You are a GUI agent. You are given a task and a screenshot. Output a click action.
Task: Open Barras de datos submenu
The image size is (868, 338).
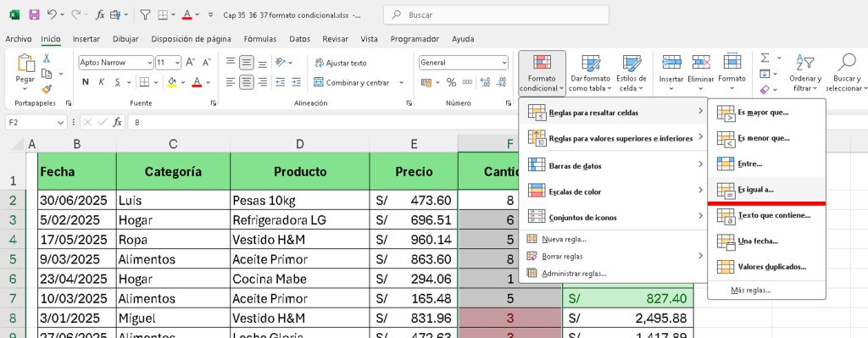point(614,165)
